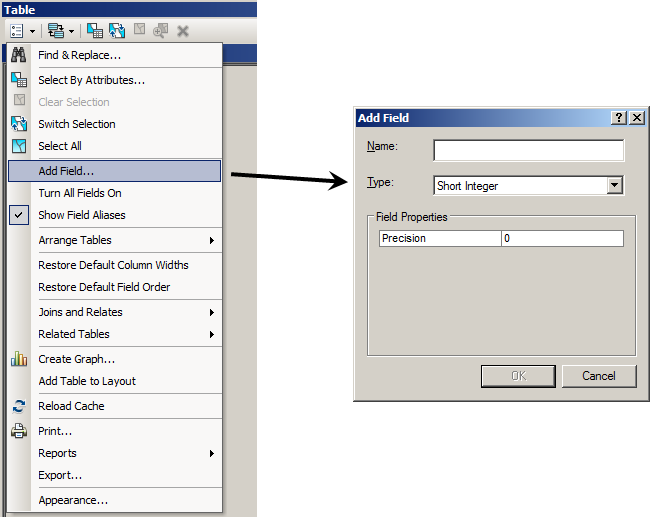This screenshot has height=517, width=651.
Task: Toggle the Show Field Aliases checkmark
Action: [19, 215]
